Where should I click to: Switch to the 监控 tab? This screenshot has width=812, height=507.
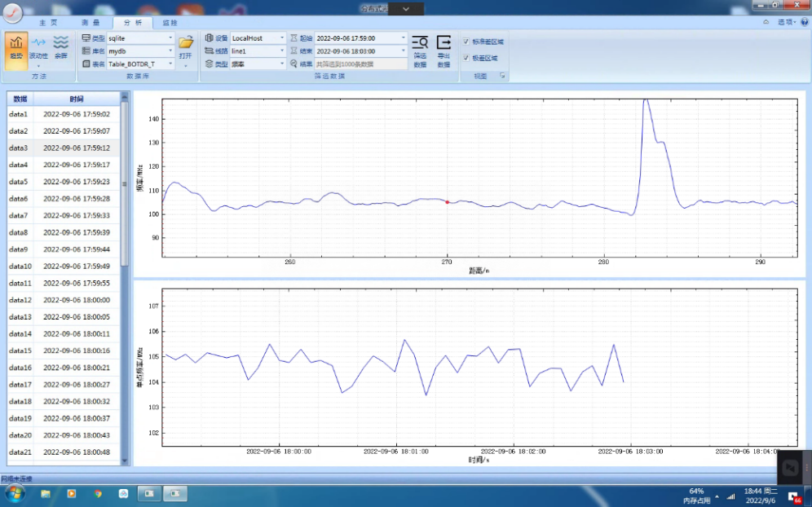(170, 23)
